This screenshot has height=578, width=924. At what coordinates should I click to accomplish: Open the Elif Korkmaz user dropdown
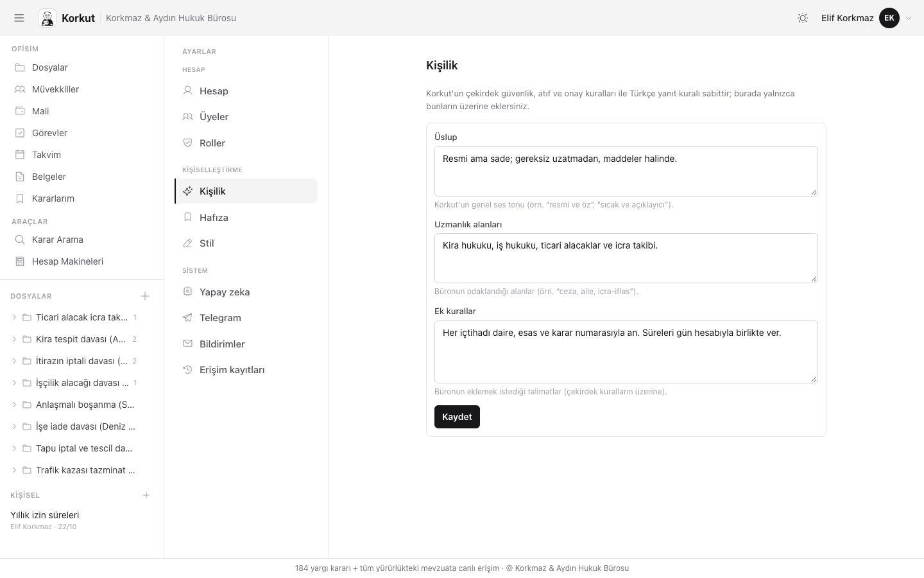point(866,18)
